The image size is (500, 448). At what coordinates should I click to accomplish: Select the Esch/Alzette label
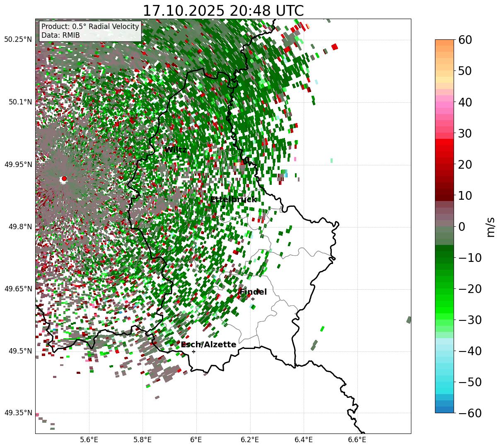(x=208, y=344)
